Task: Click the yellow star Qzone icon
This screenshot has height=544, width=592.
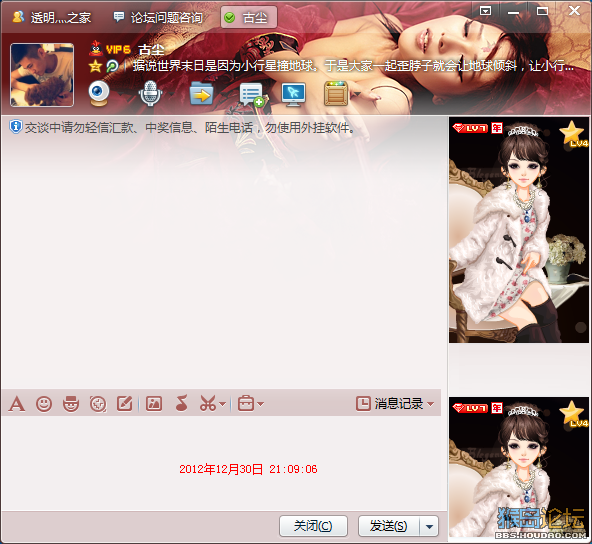Action: (95, 66)
